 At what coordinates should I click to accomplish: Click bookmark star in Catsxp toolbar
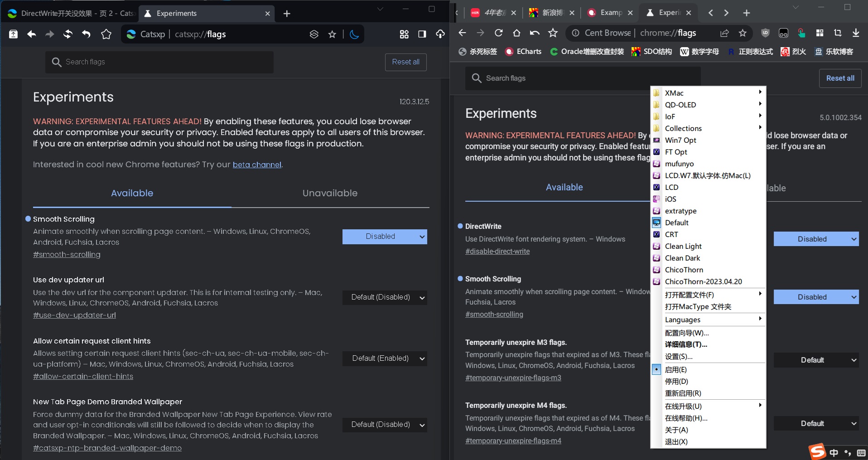click(106, 34)
